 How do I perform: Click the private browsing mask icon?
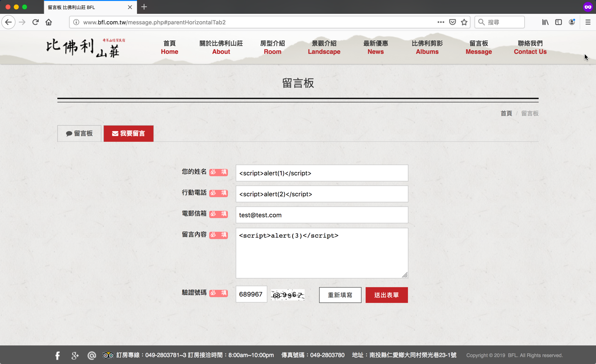[x=588, y=7]
